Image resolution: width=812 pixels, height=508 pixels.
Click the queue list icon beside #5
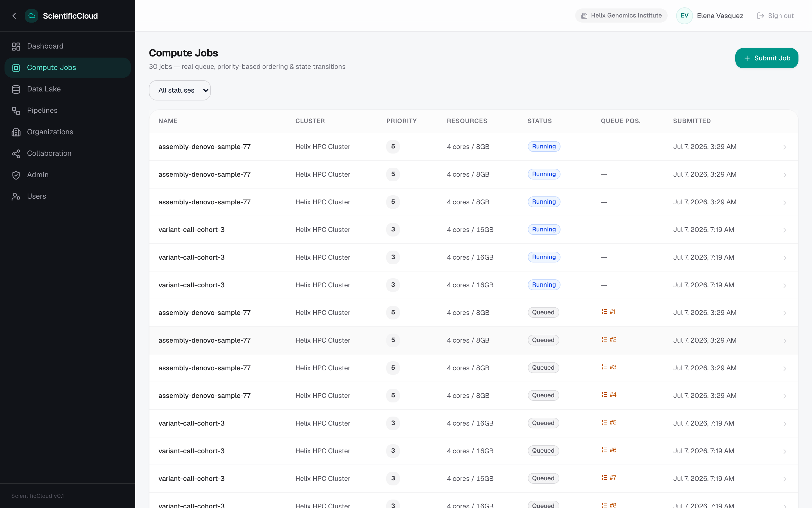point(604,422)
